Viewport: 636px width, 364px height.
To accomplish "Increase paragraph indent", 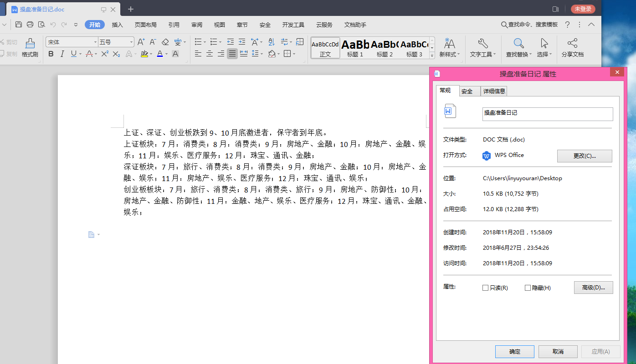I will (x=242, y=42).
